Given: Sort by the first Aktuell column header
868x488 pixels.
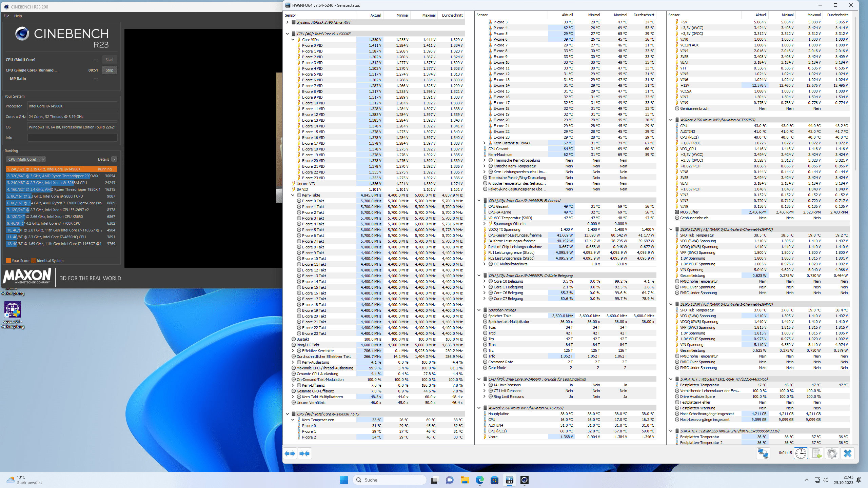Looking at the screenshot, I should click(370, 15).
